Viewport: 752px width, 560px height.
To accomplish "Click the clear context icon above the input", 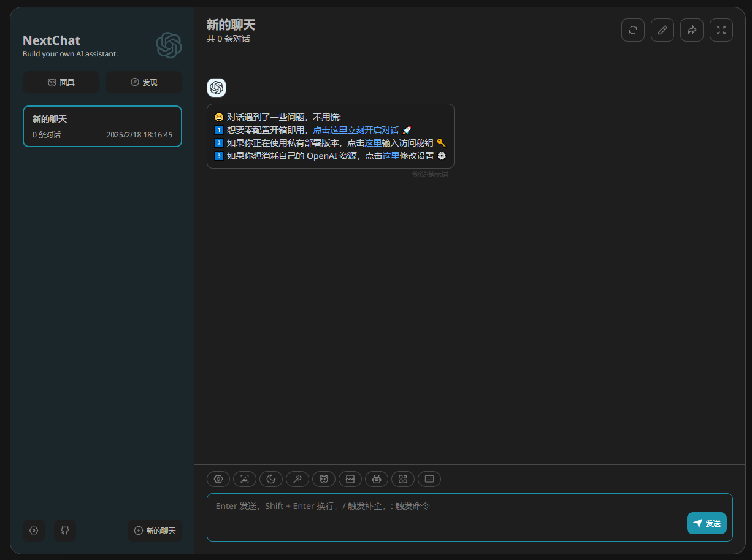I will (350, 479).
